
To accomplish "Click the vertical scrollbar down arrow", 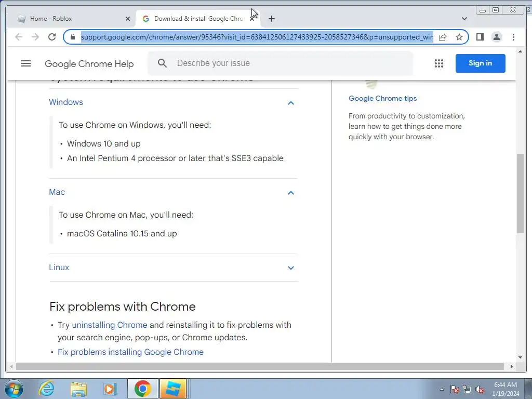I will (x=520, y=357).
